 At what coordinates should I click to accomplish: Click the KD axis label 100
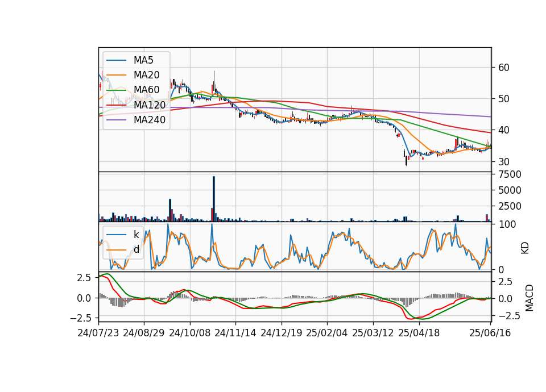tap(507, 224)
